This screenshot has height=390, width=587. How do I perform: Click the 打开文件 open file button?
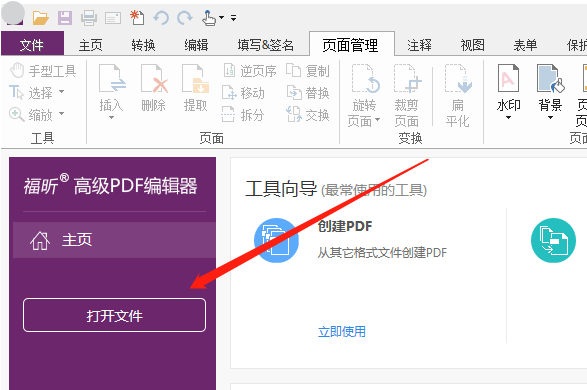click(115, 315)
